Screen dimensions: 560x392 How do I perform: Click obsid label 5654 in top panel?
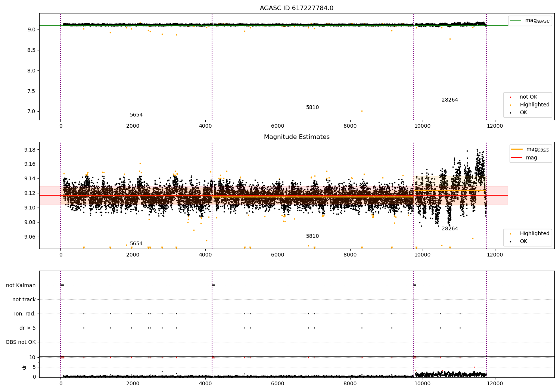(x=136, y=115)
